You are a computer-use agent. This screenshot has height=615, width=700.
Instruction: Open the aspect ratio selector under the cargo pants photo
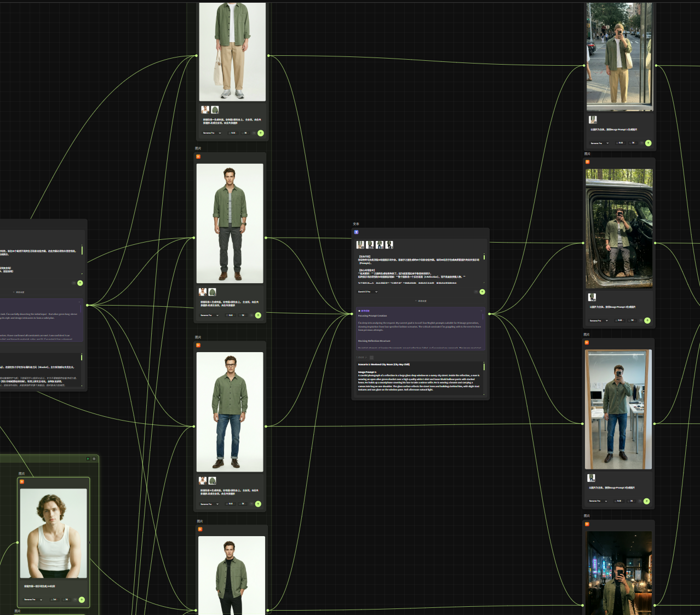click(x=230, y=315)
